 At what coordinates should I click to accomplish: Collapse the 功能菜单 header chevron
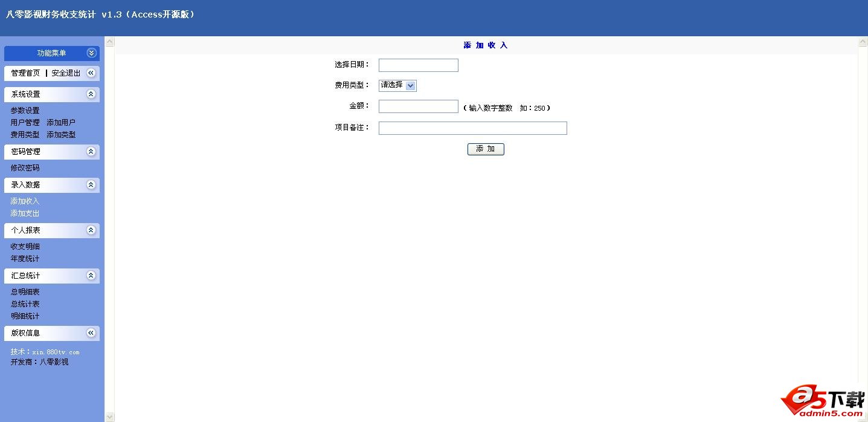(91, 53)
